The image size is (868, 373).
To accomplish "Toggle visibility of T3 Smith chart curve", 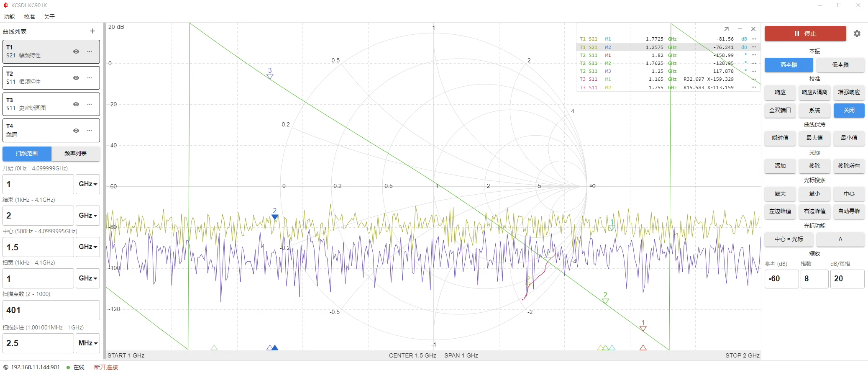I will pos(76,104).
